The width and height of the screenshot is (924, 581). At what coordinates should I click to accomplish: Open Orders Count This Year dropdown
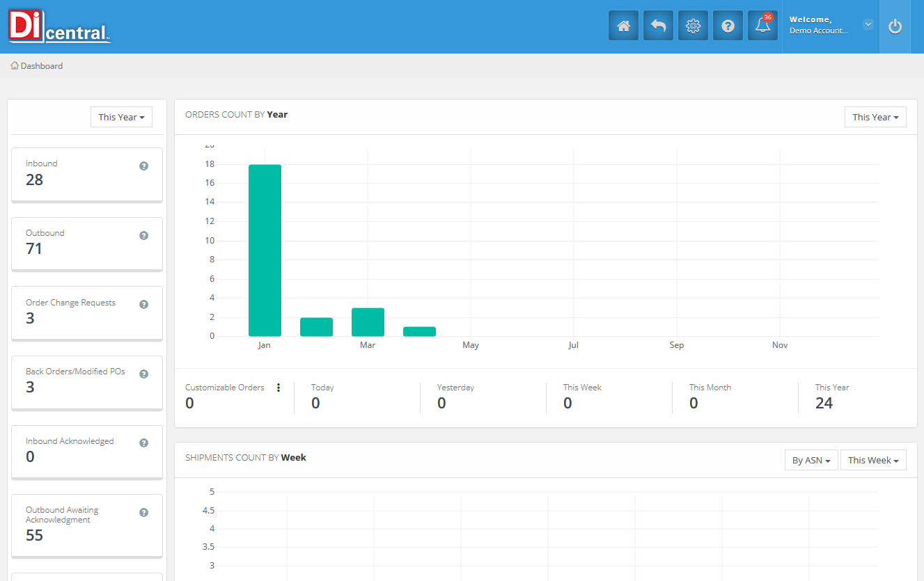875,117
